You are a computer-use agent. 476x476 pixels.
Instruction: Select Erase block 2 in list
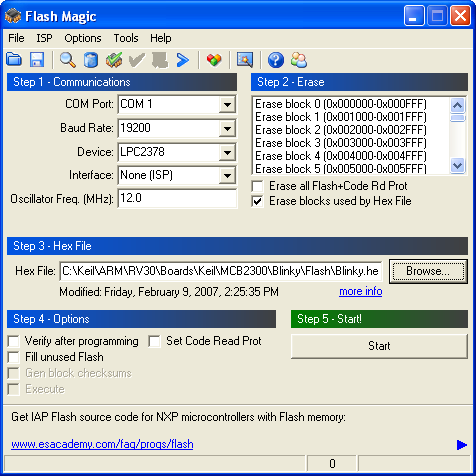click(x=341, y=130)
